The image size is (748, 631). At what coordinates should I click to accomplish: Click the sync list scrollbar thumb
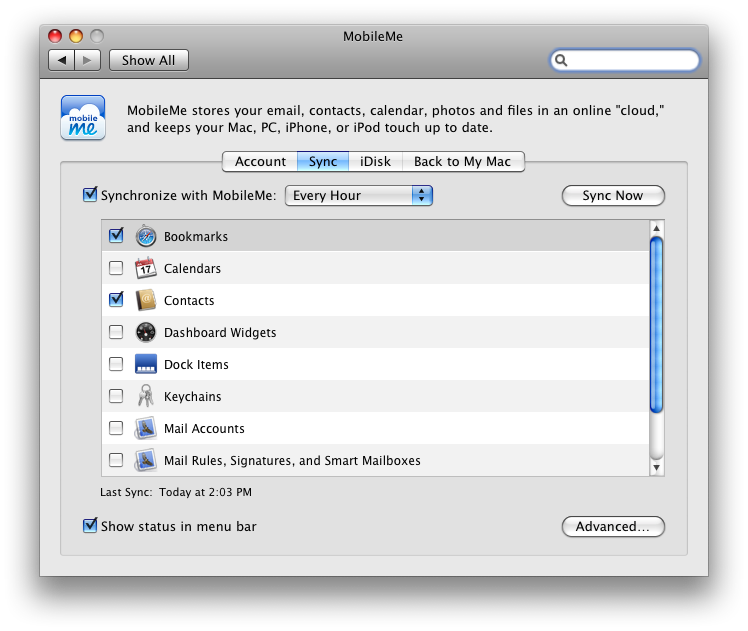pos(656,324)
